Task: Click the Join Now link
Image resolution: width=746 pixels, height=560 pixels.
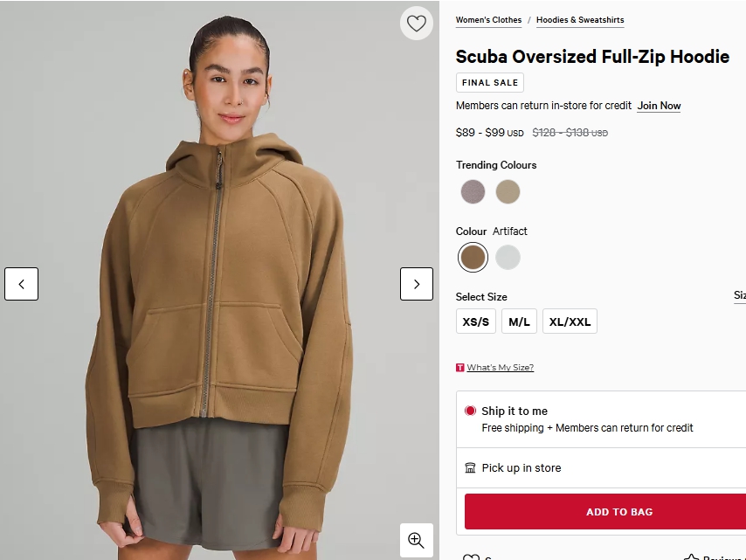Action: coord(659,106)
